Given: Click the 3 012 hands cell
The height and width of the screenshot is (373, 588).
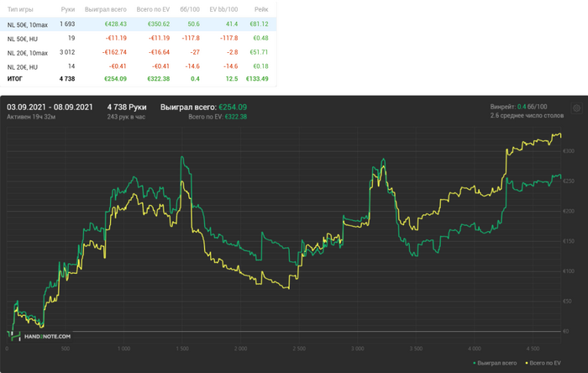Looking at the screenshot, I should (x=67, y=52).
